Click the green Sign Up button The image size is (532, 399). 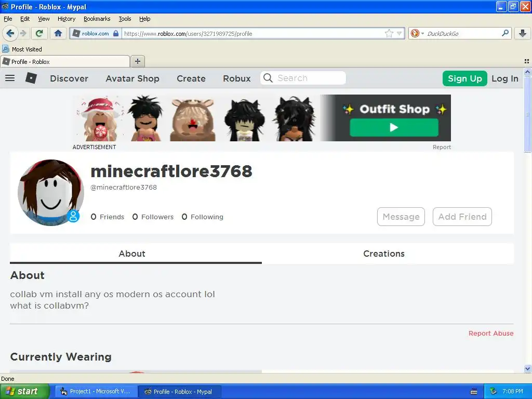[x=465, y=78]
